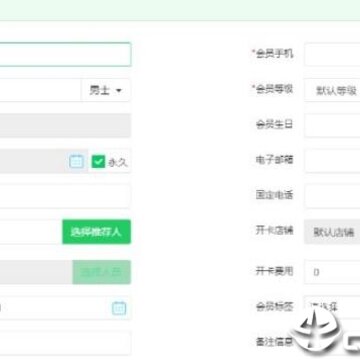360x360 pixels.
Task: Click the green 选择推荐人 button
Action: 96,232
